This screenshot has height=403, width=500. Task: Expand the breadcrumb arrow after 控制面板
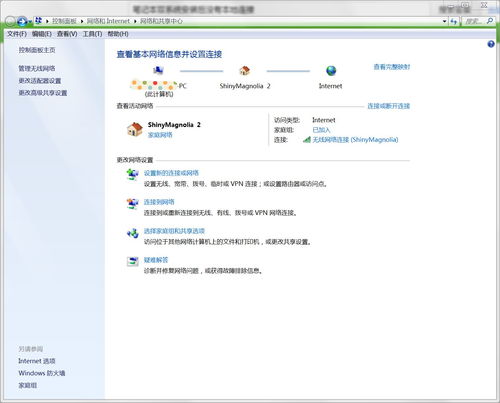coord(82,21)
